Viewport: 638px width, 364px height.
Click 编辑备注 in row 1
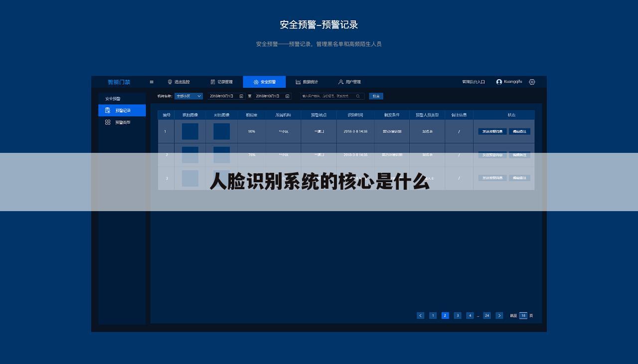pyautogui.click(x=519, y=131)
